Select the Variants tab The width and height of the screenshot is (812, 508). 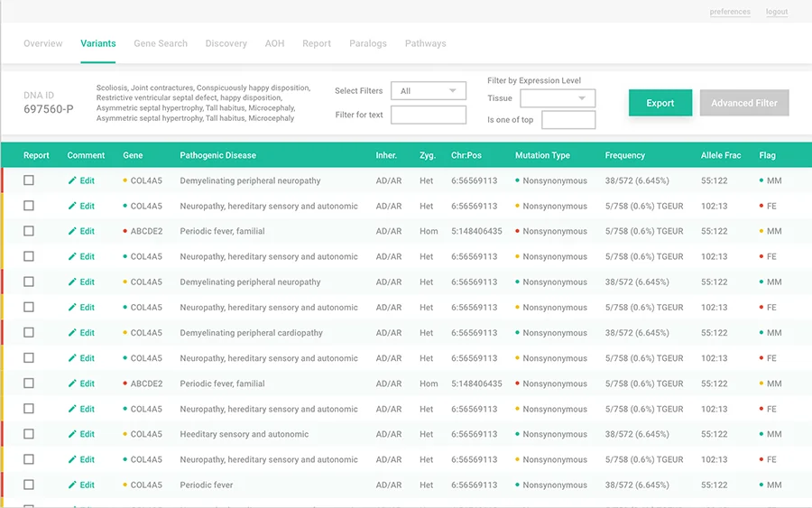97,43
